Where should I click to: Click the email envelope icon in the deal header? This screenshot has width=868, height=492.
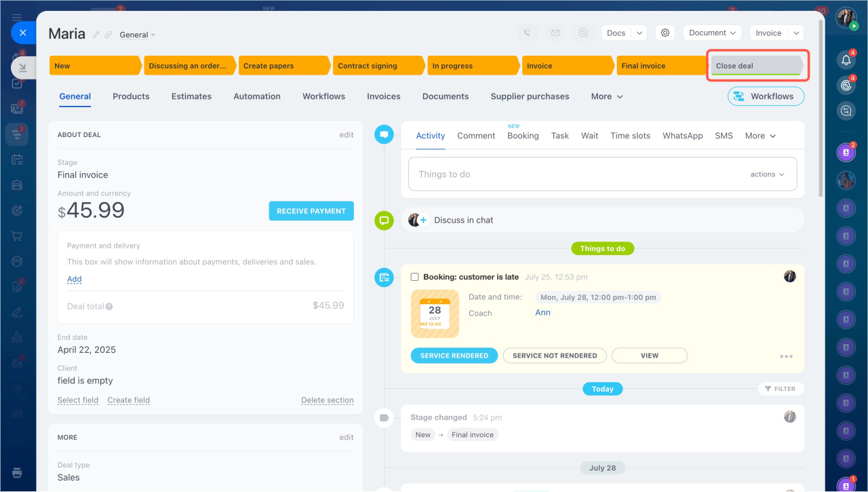pos(555,33)
